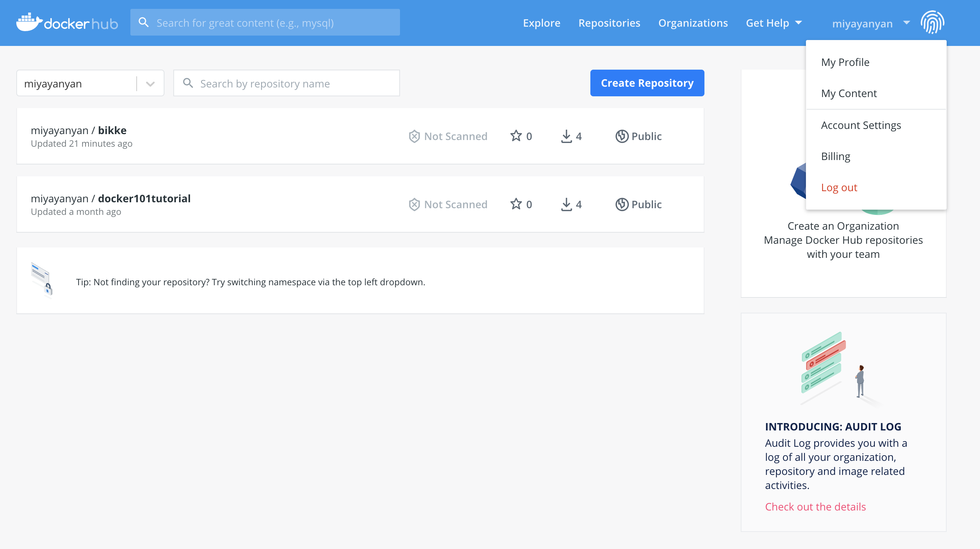Screen dimensions: 980x549
Task: Click the magnifier icon in top search bar
Action: point(143,23)
